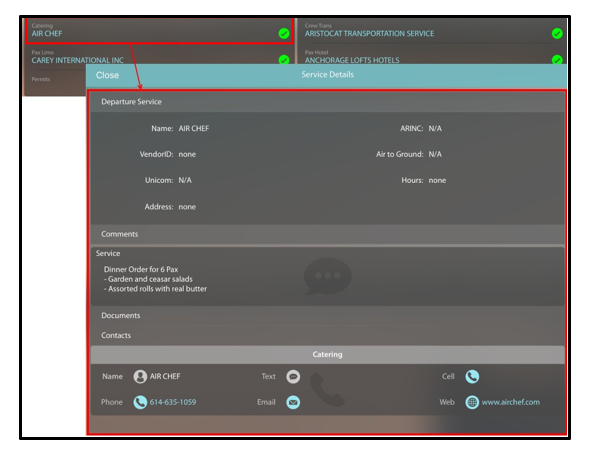Call the 614-635-1059 phone number
The image size is (615, 459).
pyautogui.click(x=173, y=402)
